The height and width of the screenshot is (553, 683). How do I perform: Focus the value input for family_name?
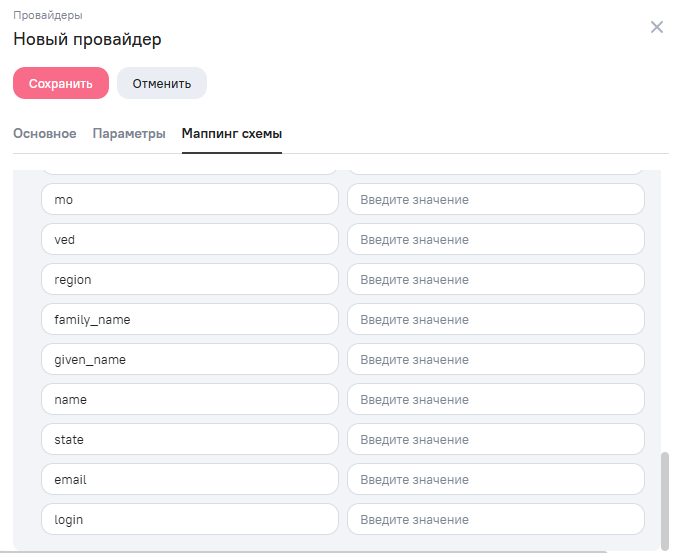(495, 320)
